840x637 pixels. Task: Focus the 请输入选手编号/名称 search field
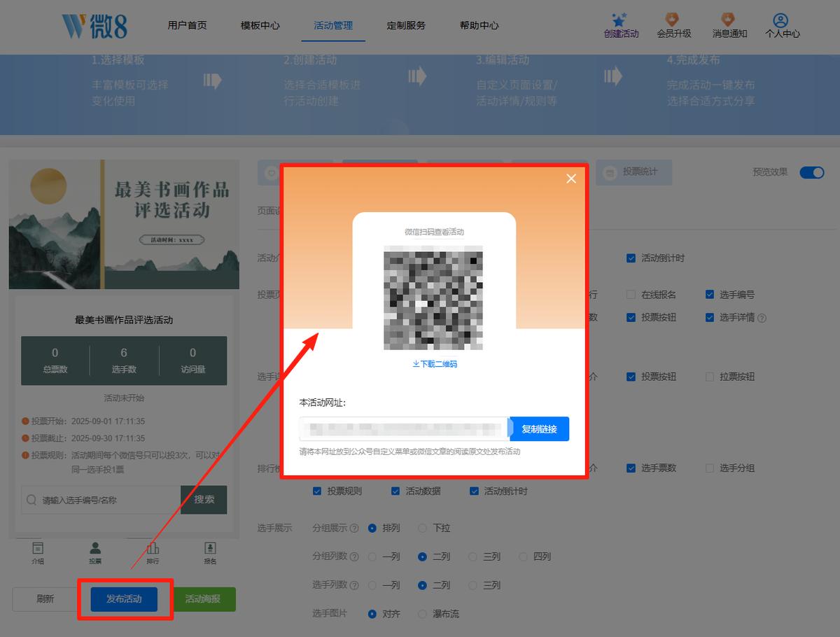coord(101,500)
